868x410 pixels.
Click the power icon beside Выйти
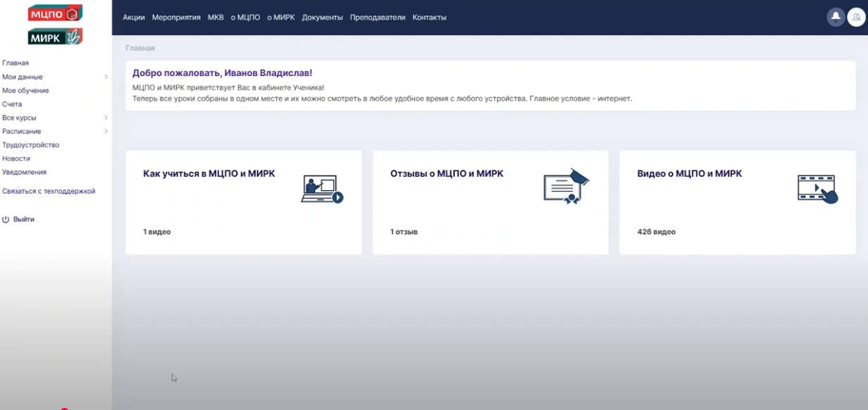6,219
